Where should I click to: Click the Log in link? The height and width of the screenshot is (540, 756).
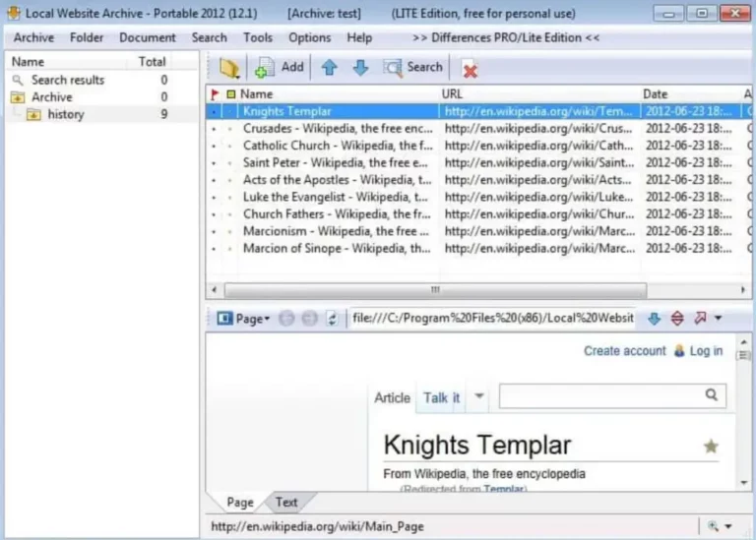click(706, 351)
